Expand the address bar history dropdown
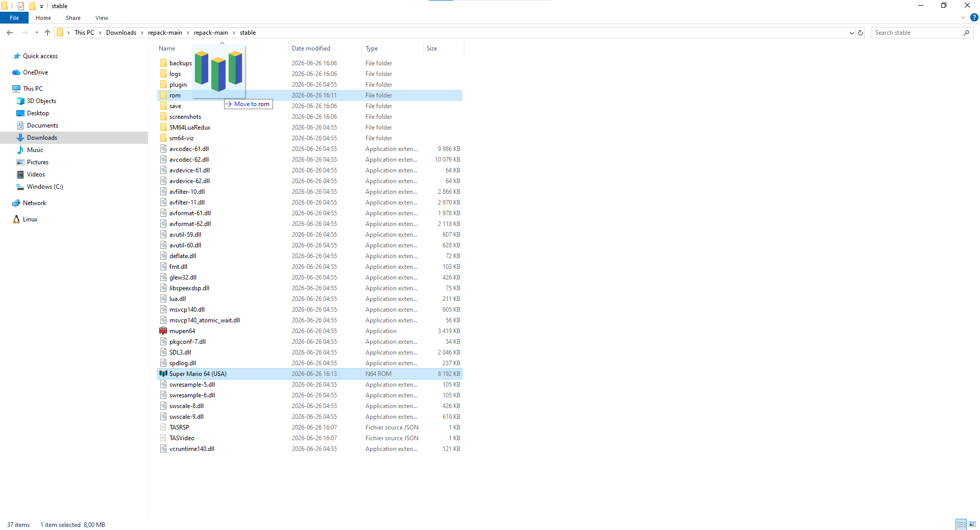 point(851,33)
